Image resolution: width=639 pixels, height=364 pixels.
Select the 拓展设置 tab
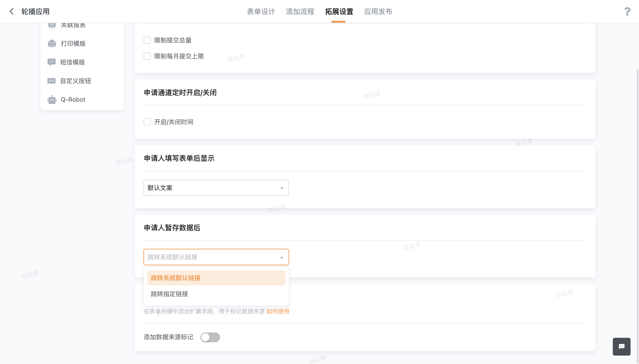339,11
